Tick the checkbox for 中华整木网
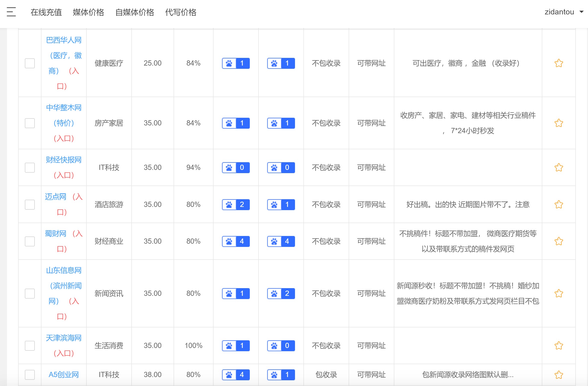Viewport: 588px width, 386px height. tap(30, 123)
